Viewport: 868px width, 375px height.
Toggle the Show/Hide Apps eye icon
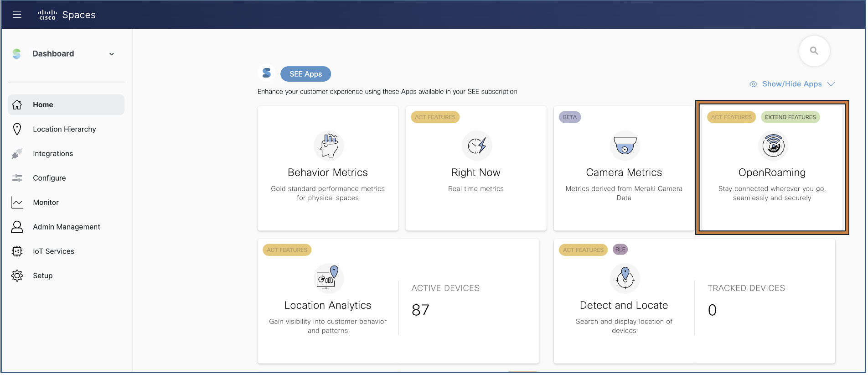(x=753, y=84)
